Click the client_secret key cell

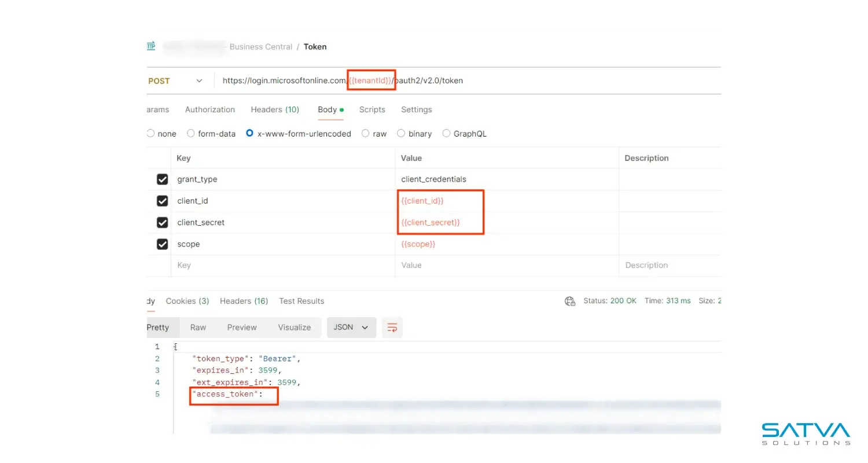(283, 222)
